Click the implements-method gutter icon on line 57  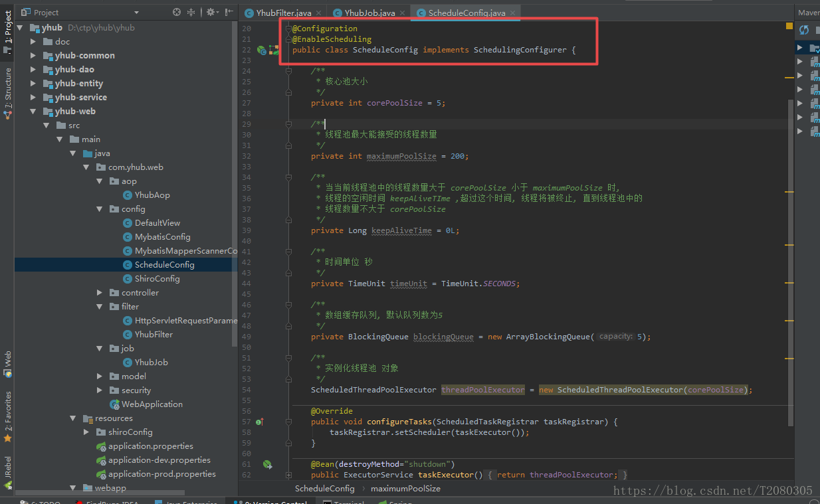click(260, 422)
